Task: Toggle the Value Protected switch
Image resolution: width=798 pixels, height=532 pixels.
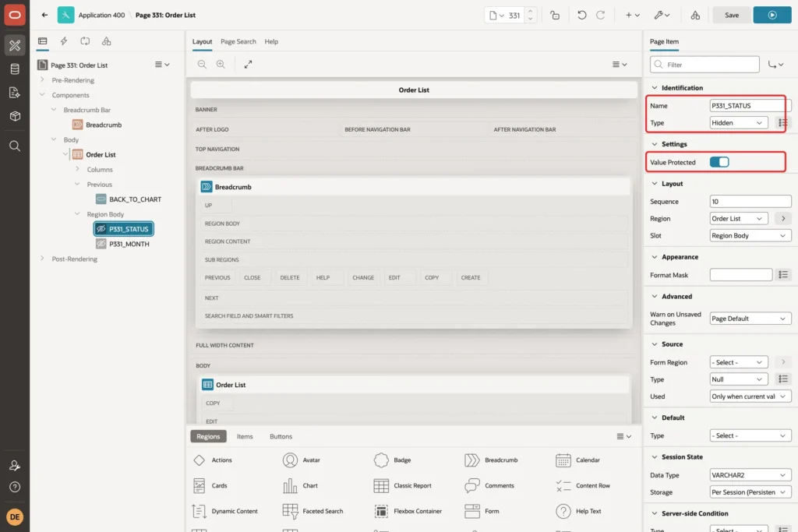Action: pos(719,162)
